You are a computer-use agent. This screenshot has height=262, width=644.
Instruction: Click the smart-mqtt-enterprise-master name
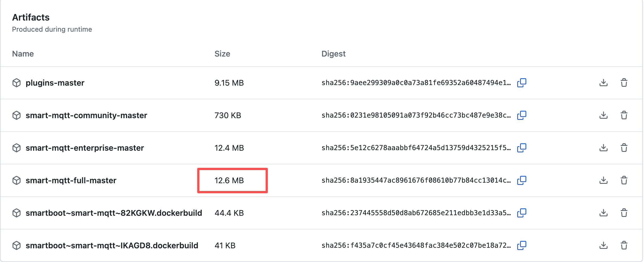coord(85,148)
